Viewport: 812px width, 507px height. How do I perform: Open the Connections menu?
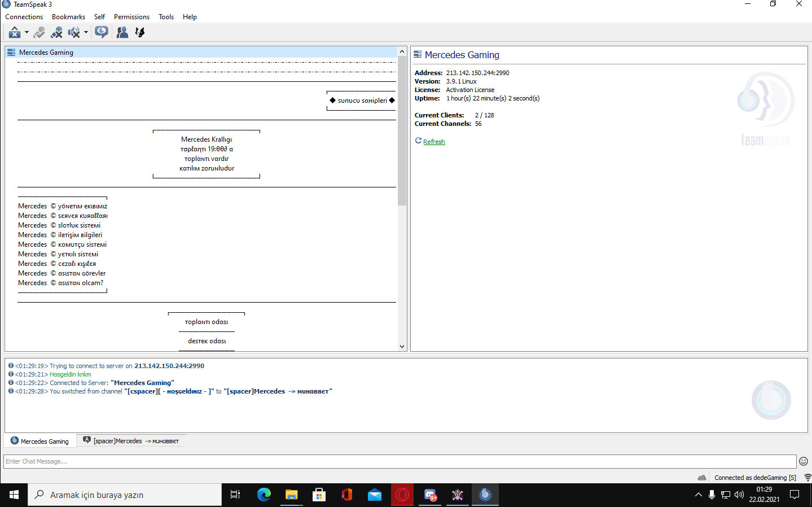point(24,17)
